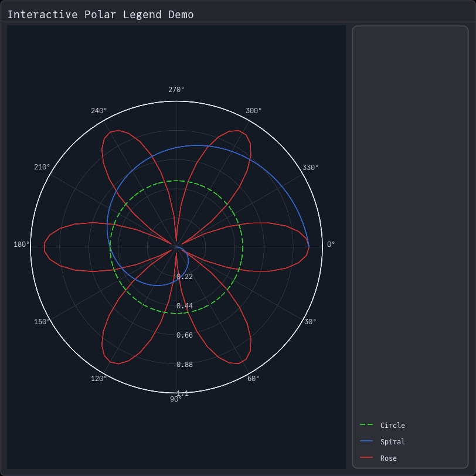Toggle the Spiral series legend label
The height and width of the screenshot is (476, 476).
tap(392, 442)
